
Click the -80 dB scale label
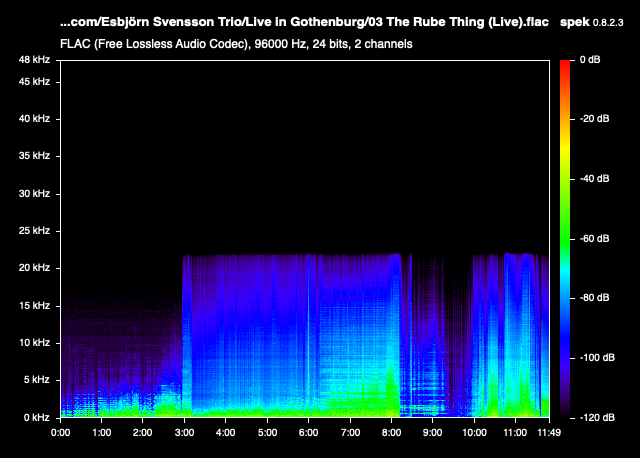pos(595,298)
